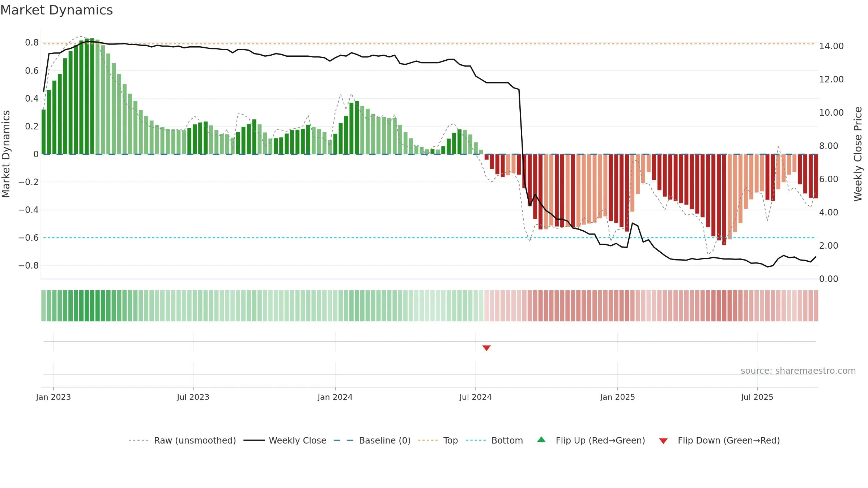
Task: Click the Jan 2025 x-axis label
Action: [x=618, y=397]
